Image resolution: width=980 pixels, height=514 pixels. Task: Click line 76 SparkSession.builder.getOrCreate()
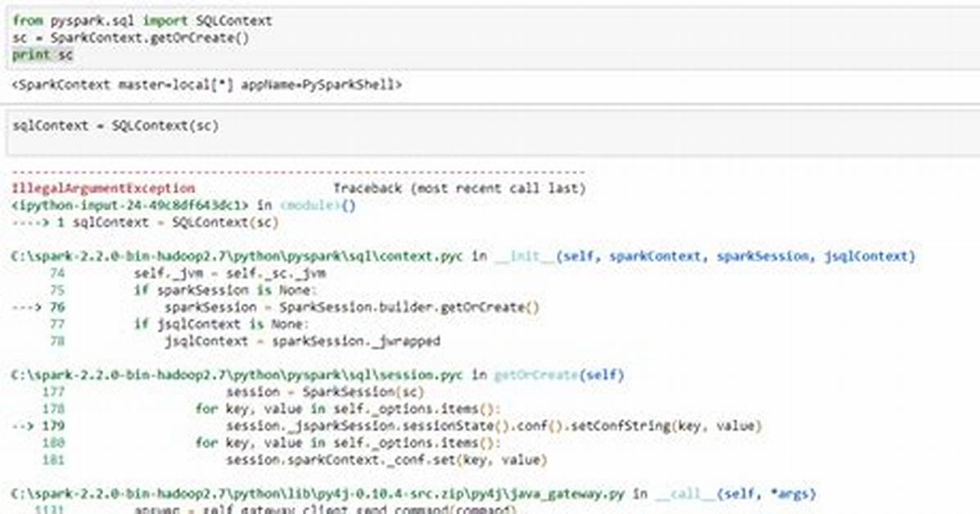click(x=276, y=307)
